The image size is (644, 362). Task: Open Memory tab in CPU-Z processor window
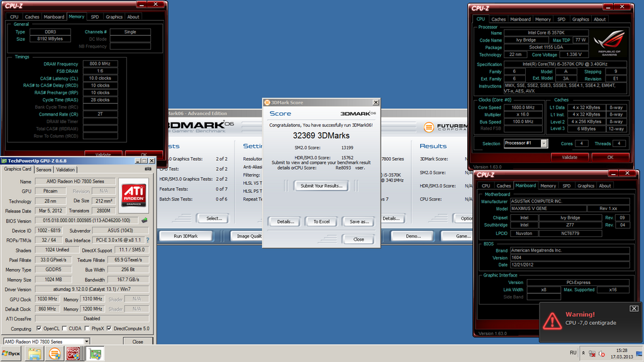click(543, 19)
